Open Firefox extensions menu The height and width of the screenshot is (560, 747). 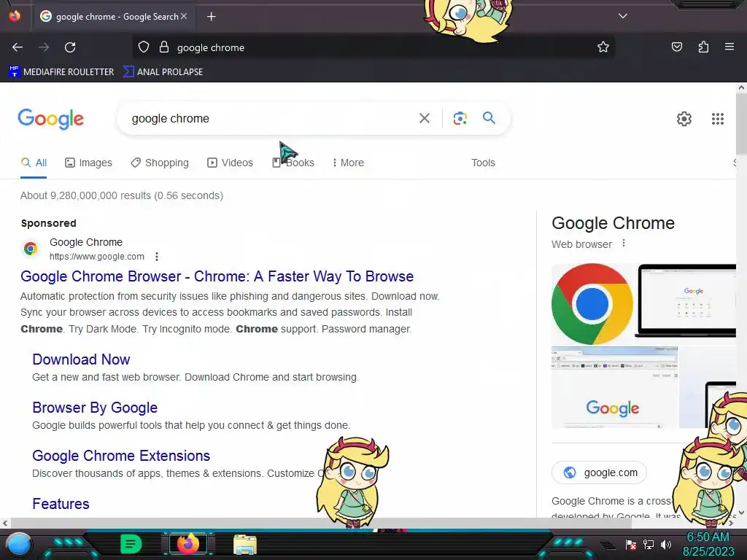tap(703, 47)
